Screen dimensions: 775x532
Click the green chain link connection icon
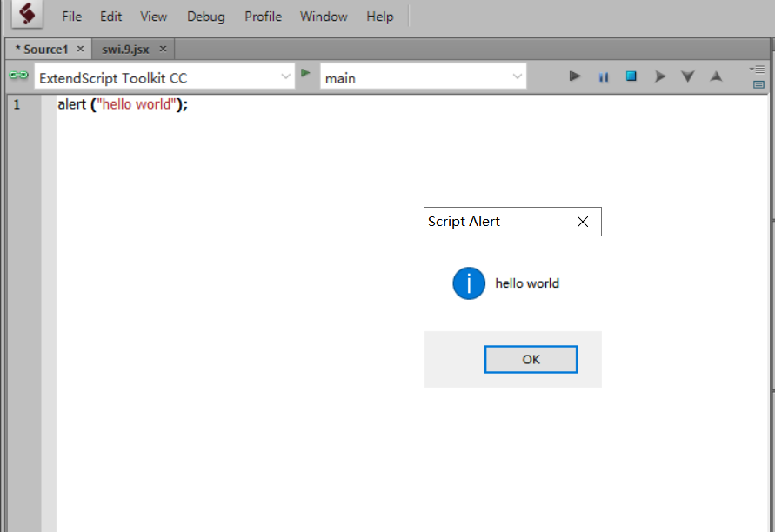point(19,75)
